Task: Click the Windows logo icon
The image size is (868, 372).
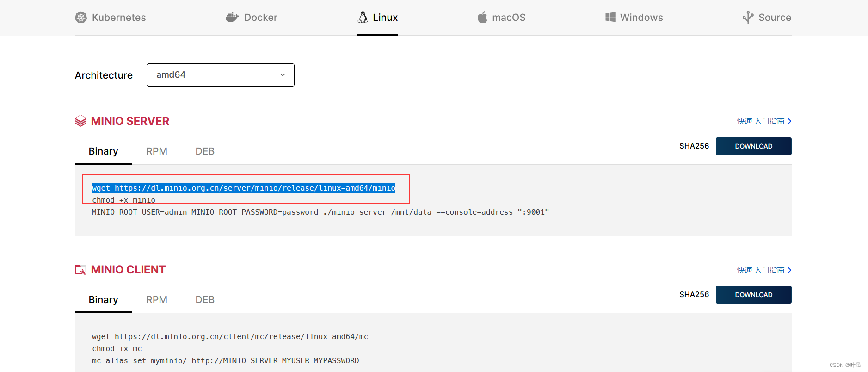Action: pos(610,17)
